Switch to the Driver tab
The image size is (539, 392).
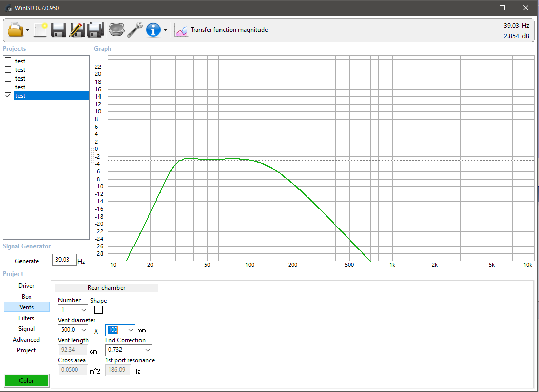click(27, 286)
